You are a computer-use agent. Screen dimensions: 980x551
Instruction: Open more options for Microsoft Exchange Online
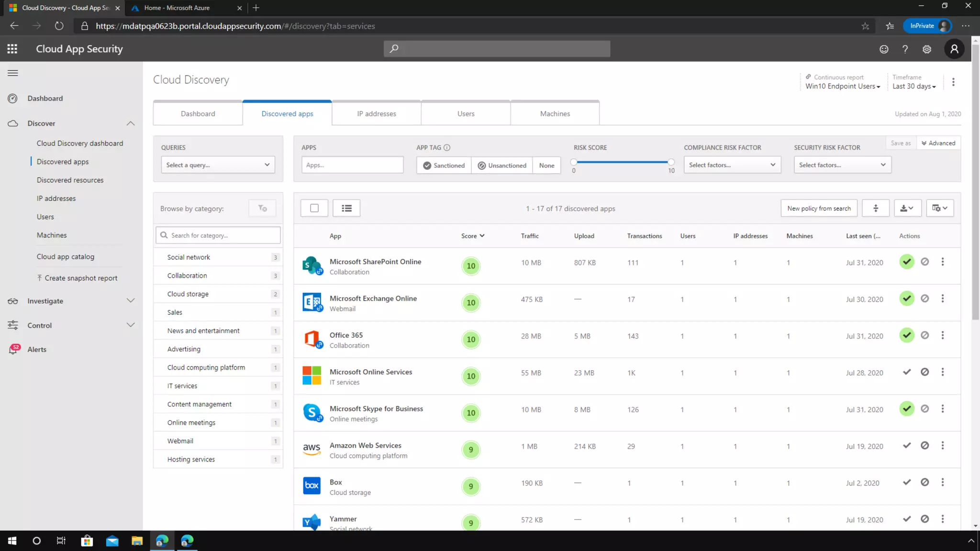tap(943, 299)
